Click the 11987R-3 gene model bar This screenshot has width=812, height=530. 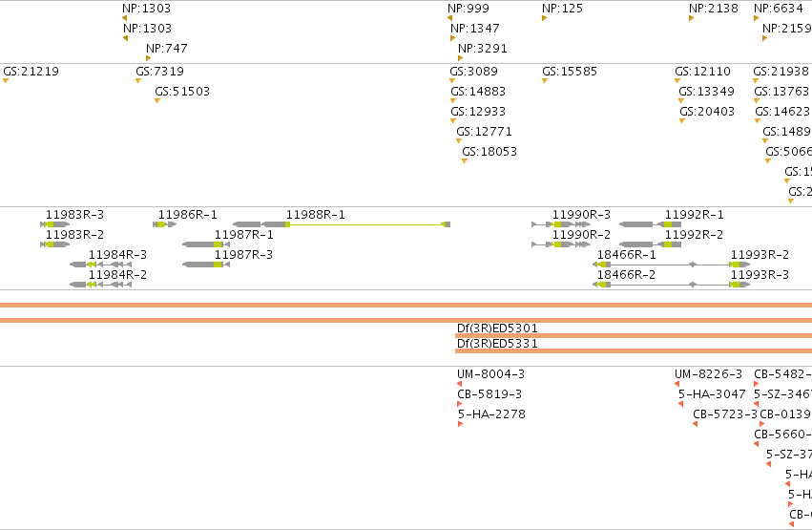click(x=206, y=265)
